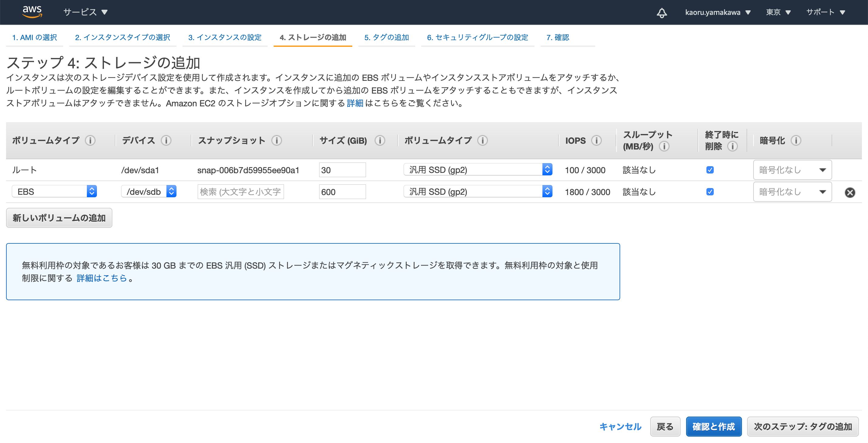
Task: Open the 汎用 SSD (gp2) dropdown for the root volume
Action: 548,170
